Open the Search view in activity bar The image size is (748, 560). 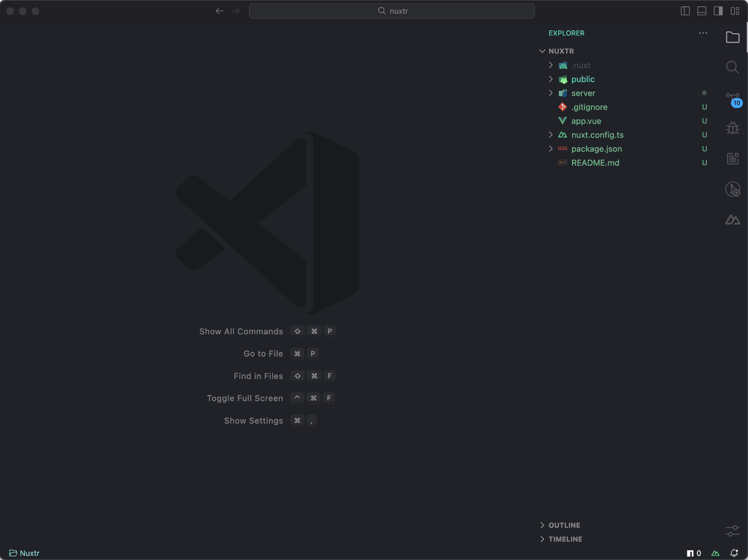point(733,67)
